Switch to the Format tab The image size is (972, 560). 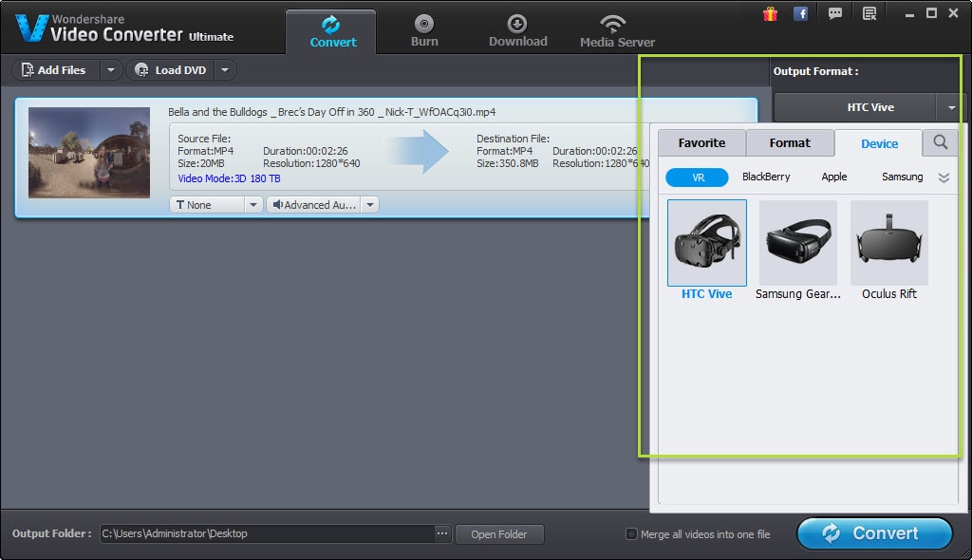coord(790,142)
